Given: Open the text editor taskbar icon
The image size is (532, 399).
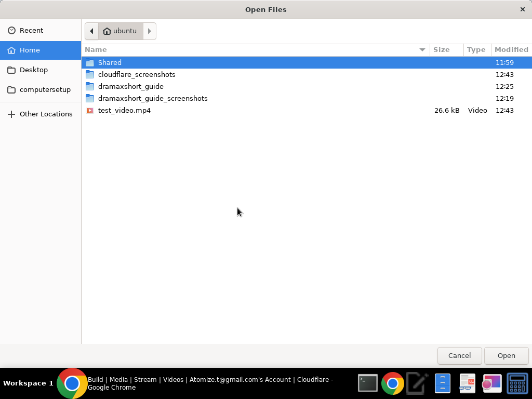Looking at the screenshot, I should point(417,383).
